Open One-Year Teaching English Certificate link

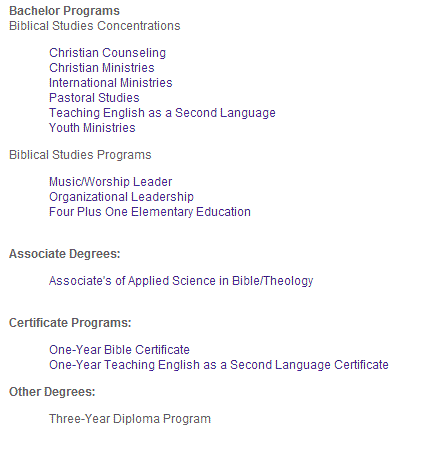click(x=219, y=365)
